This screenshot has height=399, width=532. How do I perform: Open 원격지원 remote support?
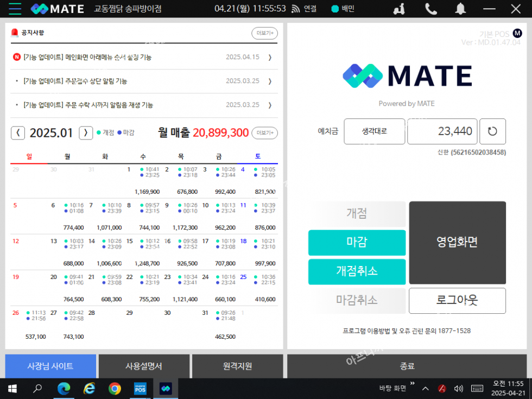click(237, 366)
